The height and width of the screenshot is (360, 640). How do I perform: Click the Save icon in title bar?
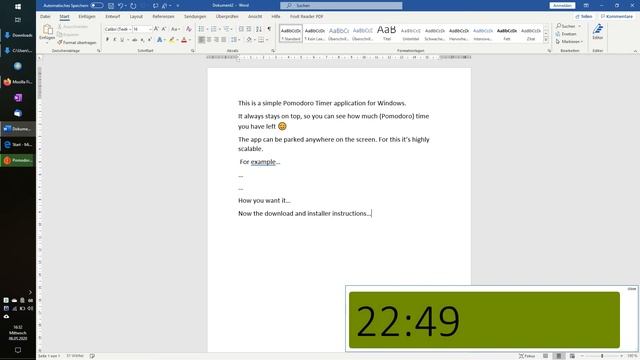pos(111,6)
